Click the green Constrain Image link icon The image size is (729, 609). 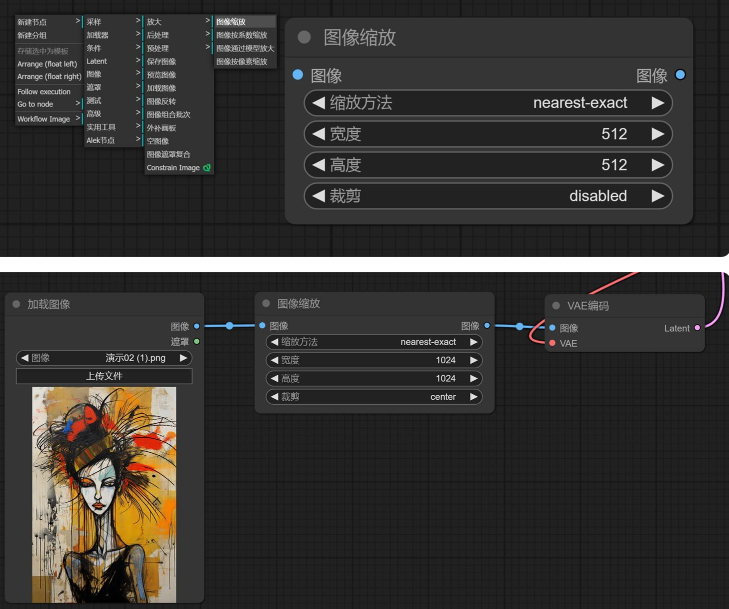point(206,167)
